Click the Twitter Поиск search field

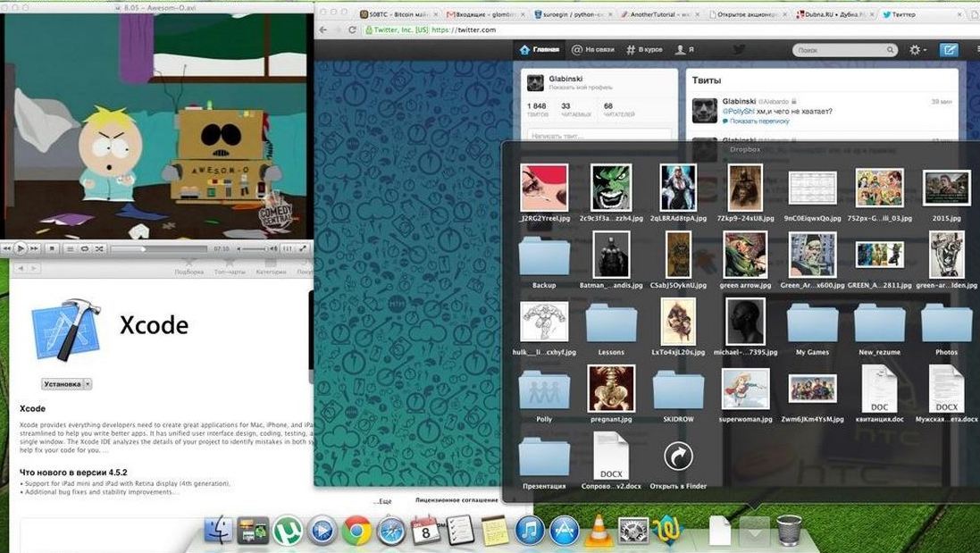point(844,50)
